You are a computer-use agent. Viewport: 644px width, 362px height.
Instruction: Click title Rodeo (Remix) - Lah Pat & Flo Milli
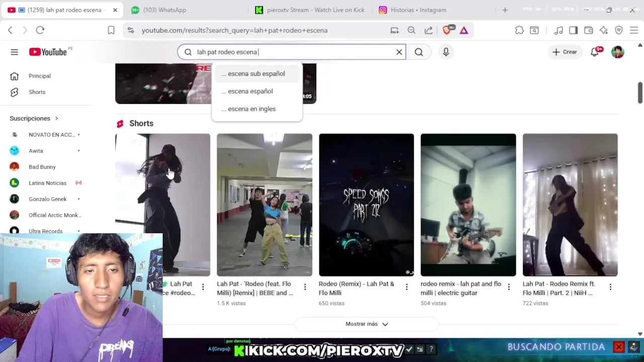[x=357, y=288]
